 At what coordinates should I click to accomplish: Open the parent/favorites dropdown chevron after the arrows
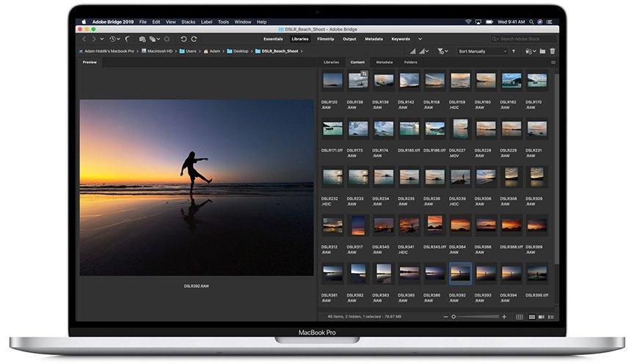(x=101, y=39)
